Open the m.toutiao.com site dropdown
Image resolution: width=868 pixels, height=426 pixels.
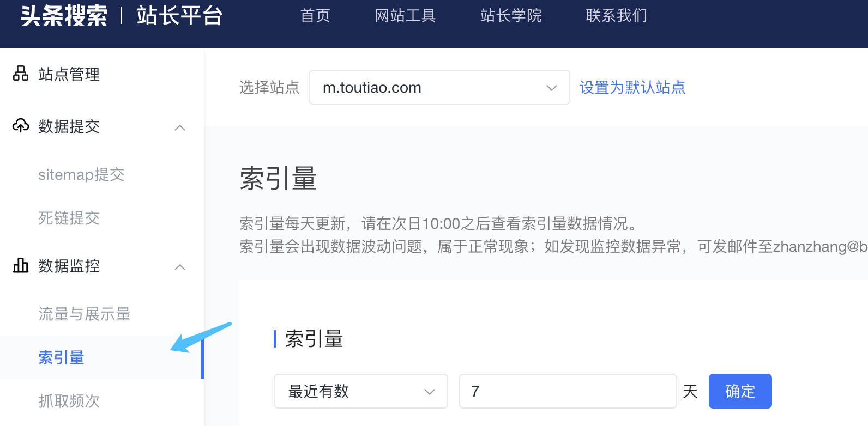point(439,87)
